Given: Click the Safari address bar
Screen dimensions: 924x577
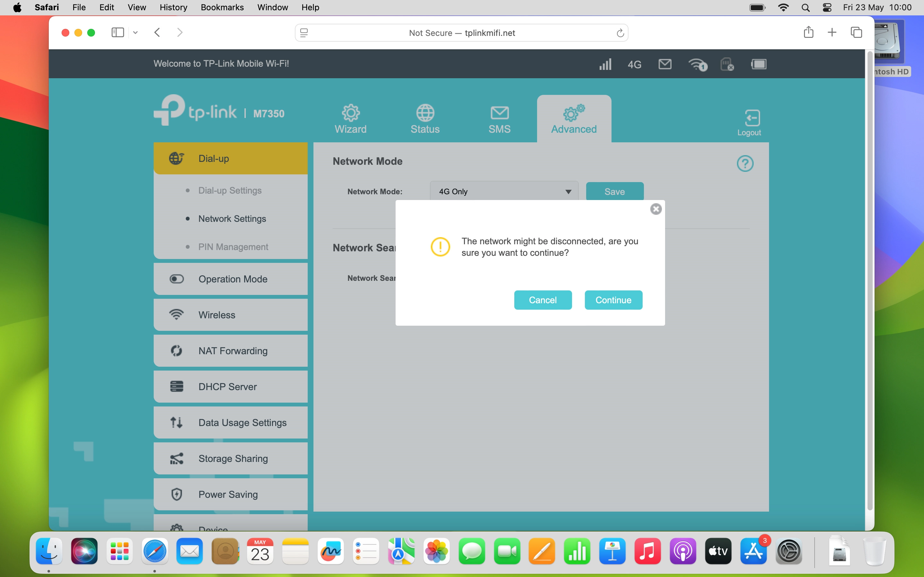Looking at the screenshot, I should pos(461,33).
